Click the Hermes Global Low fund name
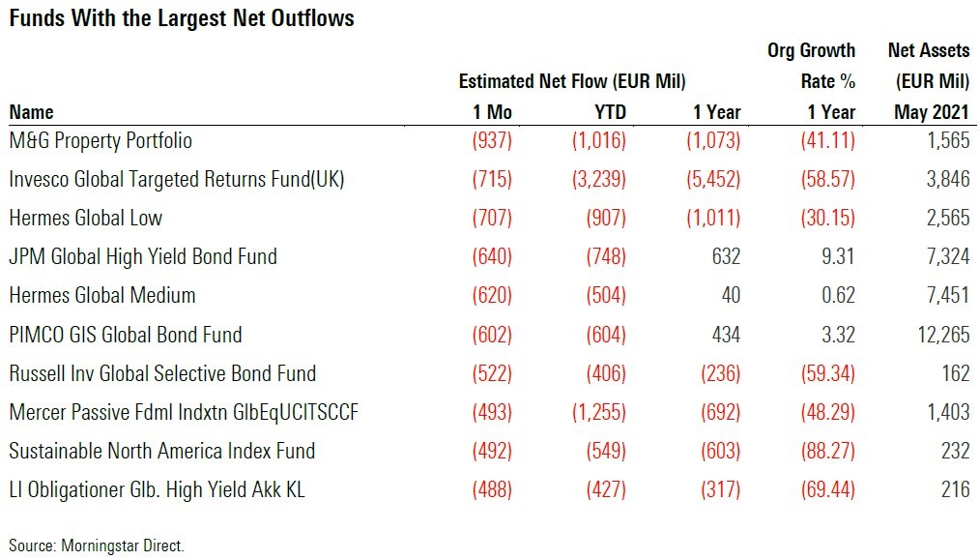Viewport: 980px width, 560px height. 86,219
